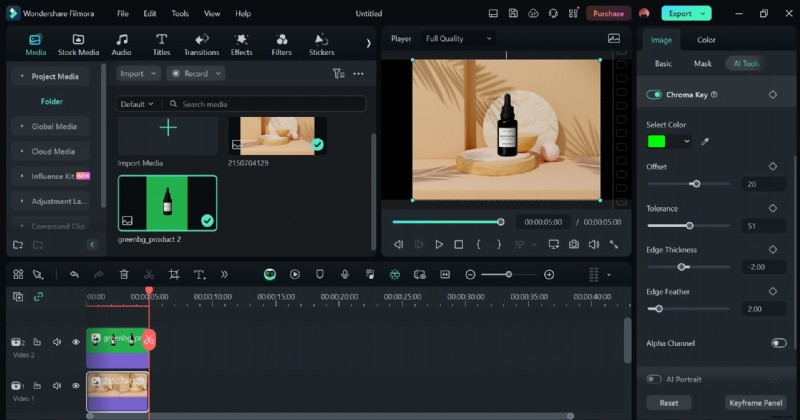Click the green Select Color swatch

click(658, 142)
